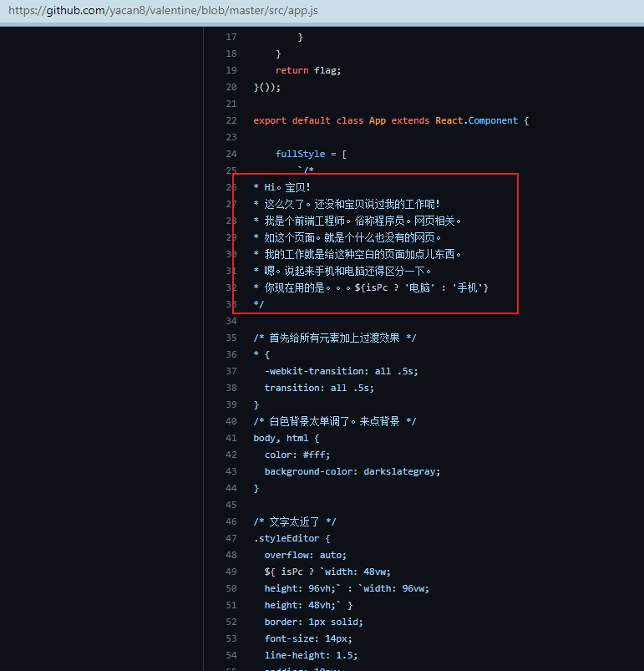
Task: Click 'background-color: darkslategray;' line
Action: (x=352, y=471)
